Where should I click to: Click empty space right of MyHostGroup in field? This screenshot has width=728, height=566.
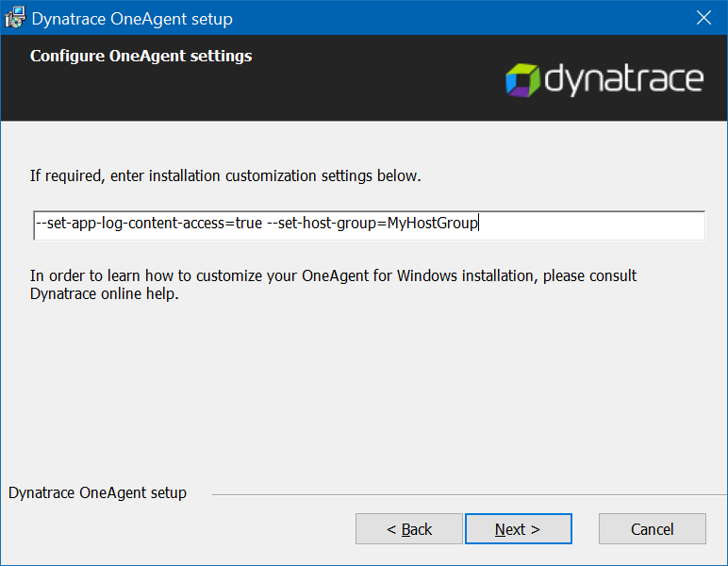592,225
